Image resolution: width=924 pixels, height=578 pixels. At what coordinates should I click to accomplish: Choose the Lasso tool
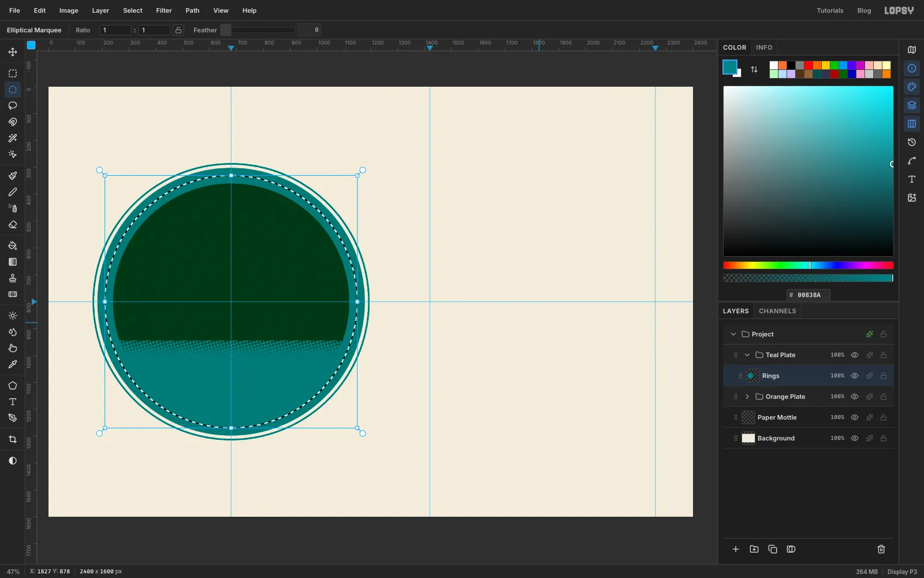click(13, 106)
